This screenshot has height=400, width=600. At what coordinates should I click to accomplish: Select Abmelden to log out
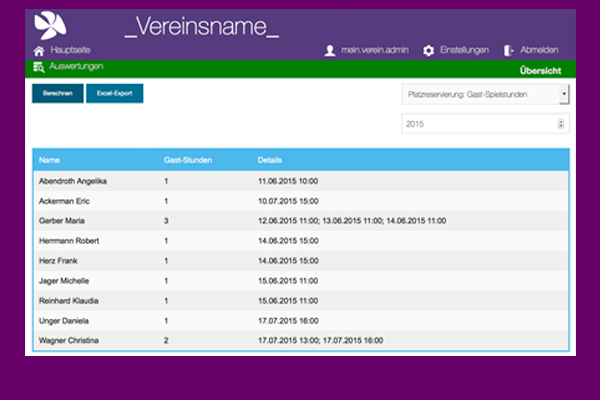click(x=539, y=50)
